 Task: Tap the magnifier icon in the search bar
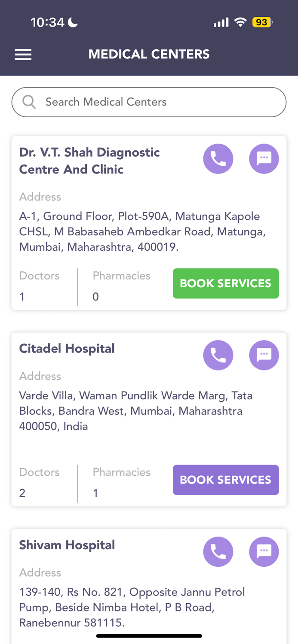29,102
